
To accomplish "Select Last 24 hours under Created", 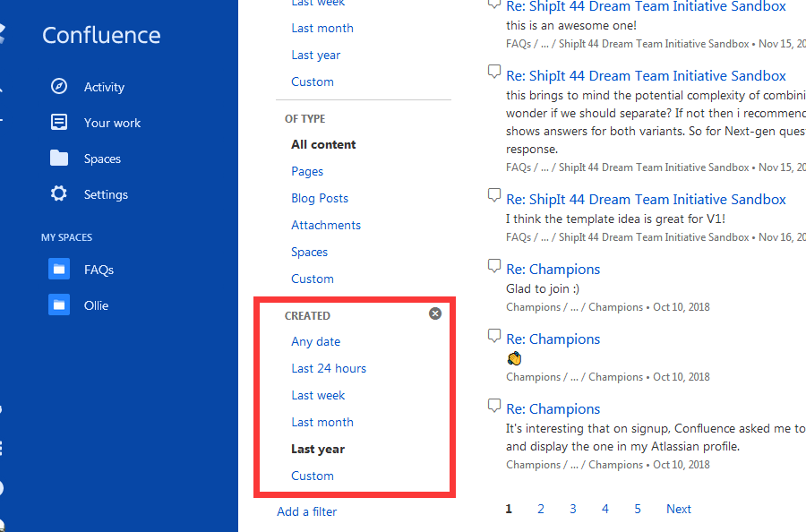I will (x=329, y=368).
